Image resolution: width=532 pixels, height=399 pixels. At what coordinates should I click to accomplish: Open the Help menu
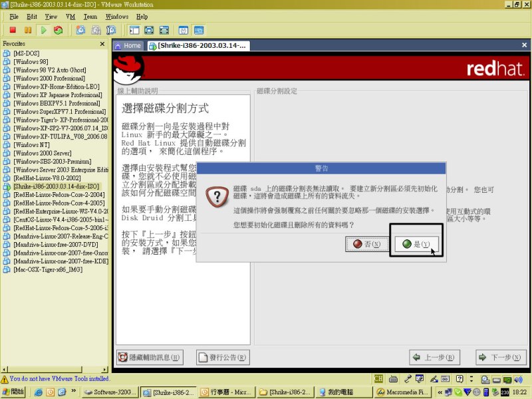[x=142, y=16]
